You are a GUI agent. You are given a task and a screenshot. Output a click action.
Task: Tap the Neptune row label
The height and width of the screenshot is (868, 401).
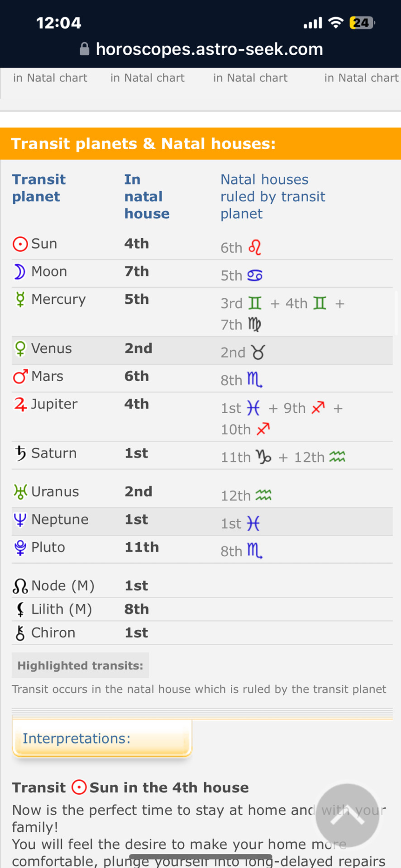pos(60,519)
